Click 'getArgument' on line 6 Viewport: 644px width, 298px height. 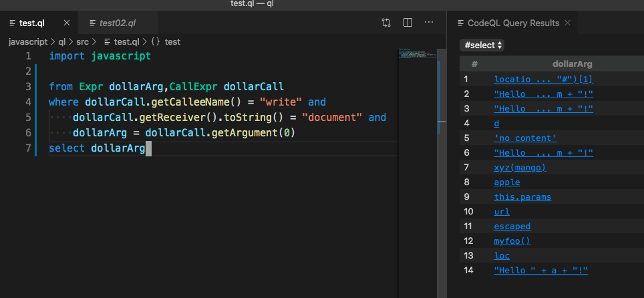(245, 133)
